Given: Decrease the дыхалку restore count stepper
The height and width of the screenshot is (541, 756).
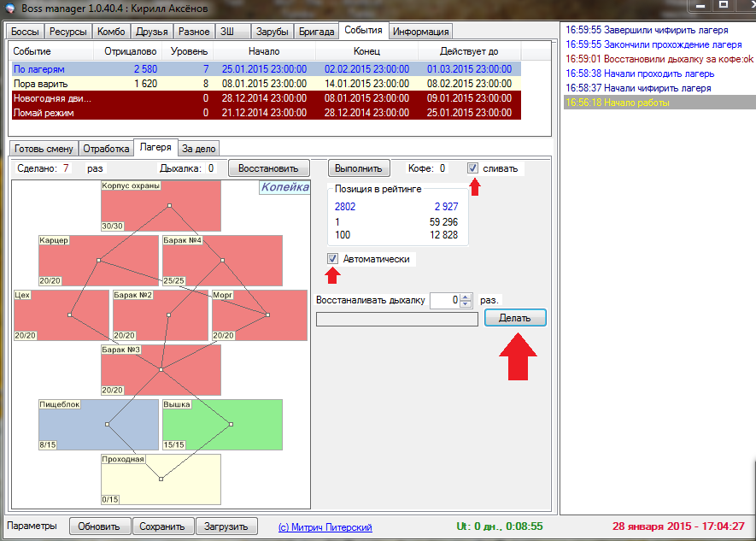Looking at the screenshot, I should point(466,304).
